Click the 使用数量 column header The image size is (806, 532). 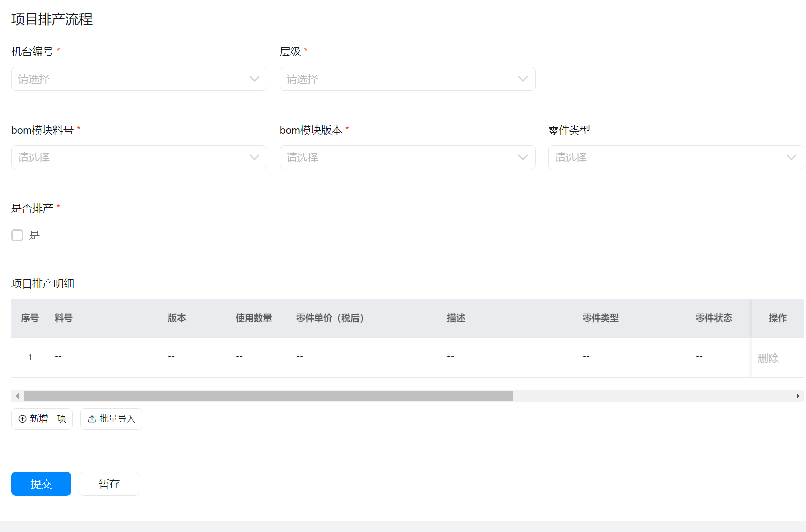(x=254, y=318)
